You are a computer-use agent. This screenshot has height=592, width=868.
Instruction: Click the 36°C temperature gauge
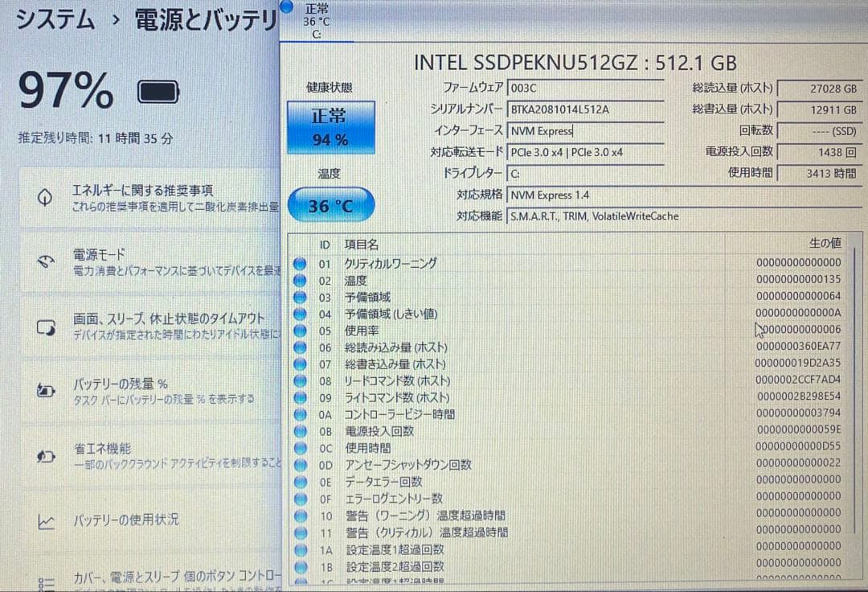click(x=330, y=204)
